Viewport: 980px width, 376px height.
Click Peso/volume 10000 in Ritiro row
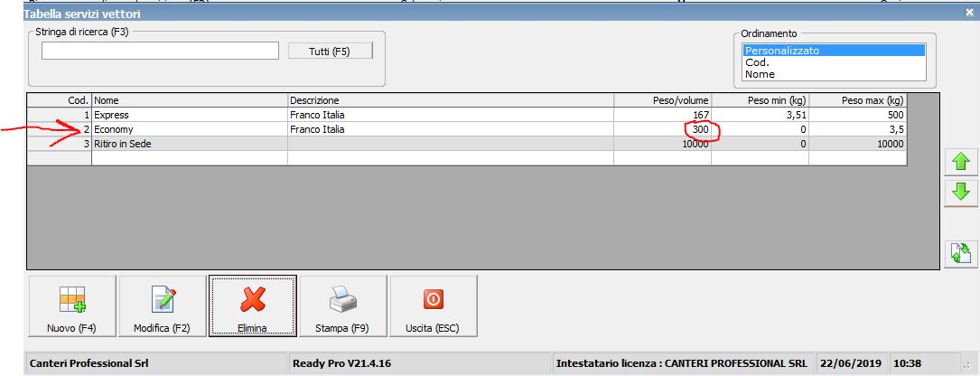pos(662,144)
